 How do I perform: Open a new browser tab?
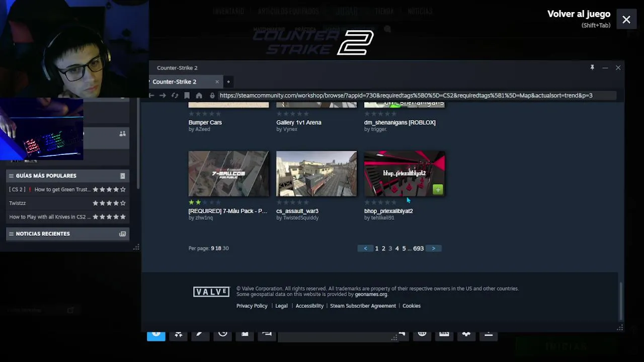click(x=228, y=81)
